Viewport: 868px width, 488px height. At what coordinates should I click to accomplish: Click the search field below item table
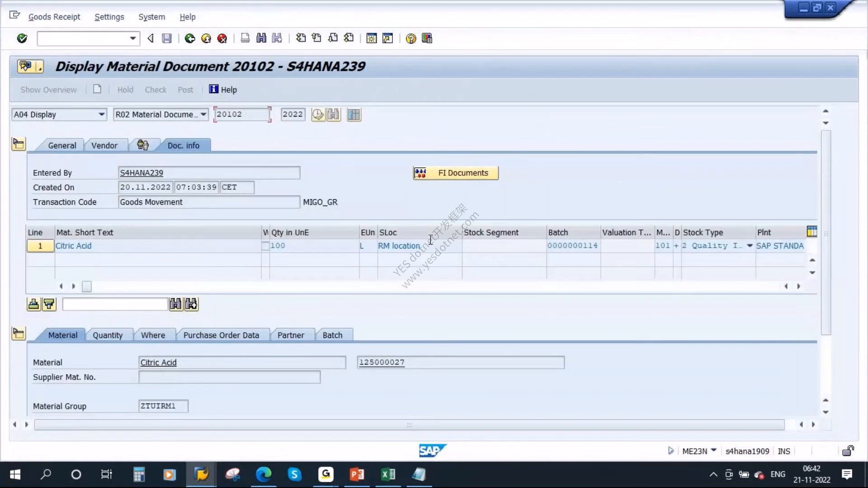115,304
